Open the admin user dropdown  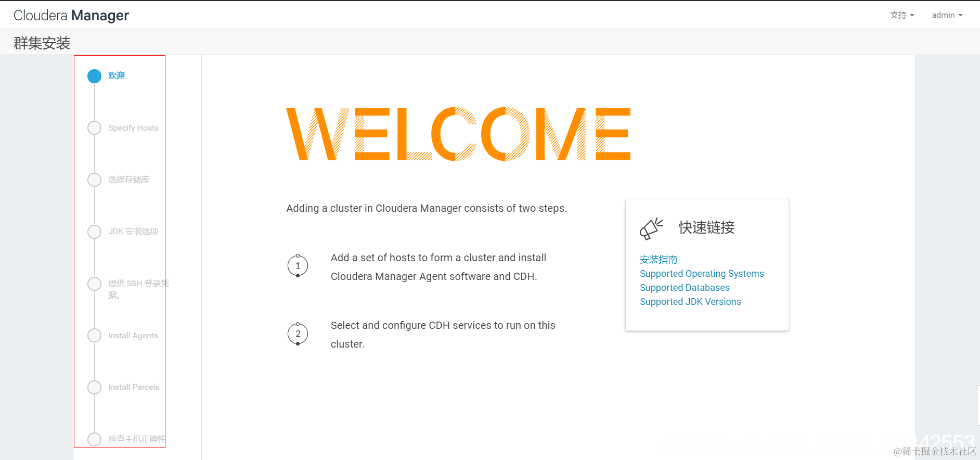click(x=947, y=15)
